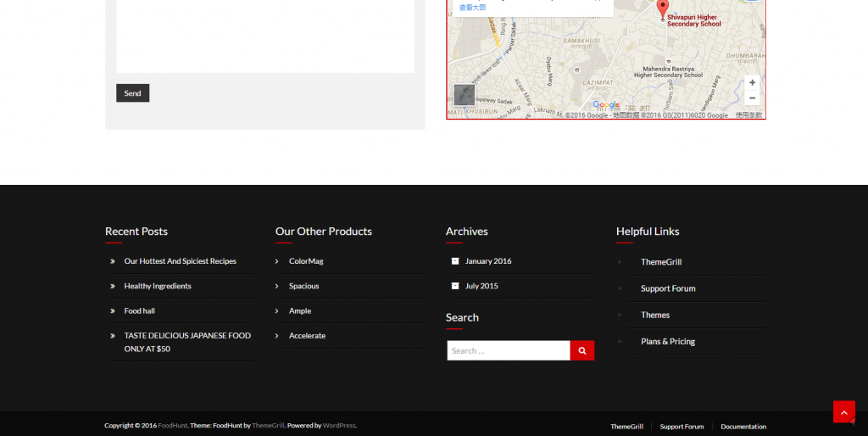Open the ColorMag product link
868x436 pixels.
point(306,261)
